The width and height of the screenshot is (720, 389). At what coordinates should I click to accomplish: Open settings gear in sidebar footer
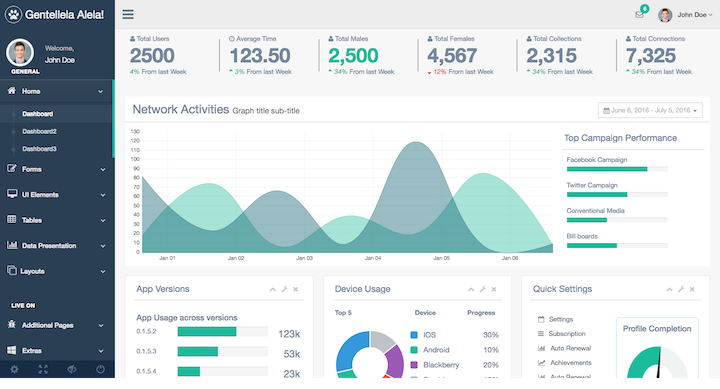[14, 369]
